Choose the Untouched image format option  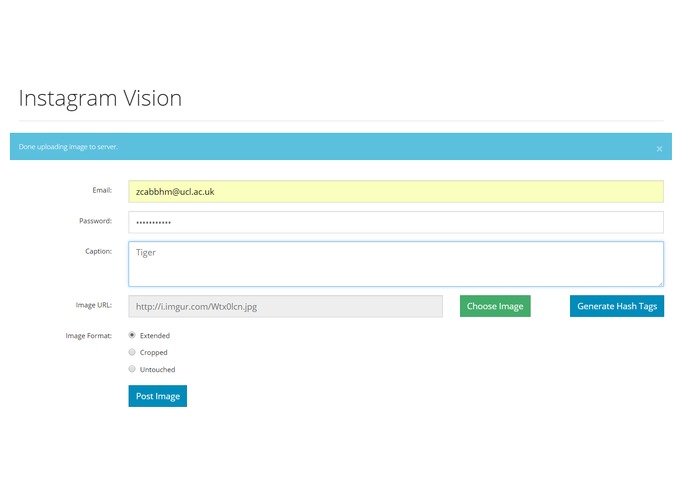[132, 369]
